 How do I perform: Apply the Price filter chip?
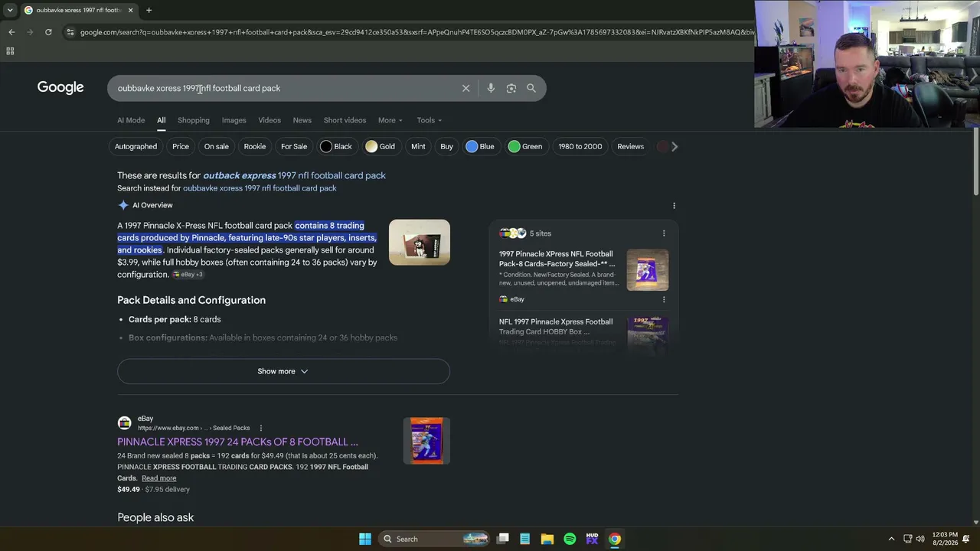[181, 146]
